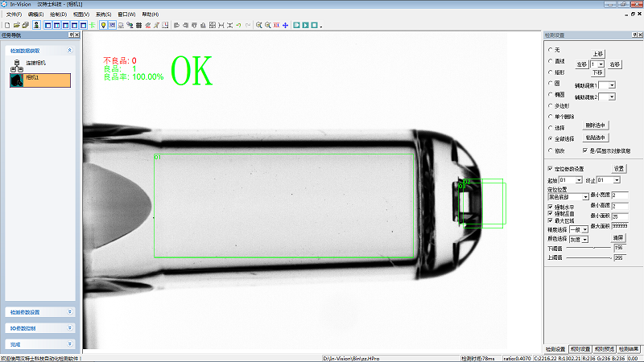Click the grid display toolbar icon
This screenshot has height=362, width=644.
139,25
